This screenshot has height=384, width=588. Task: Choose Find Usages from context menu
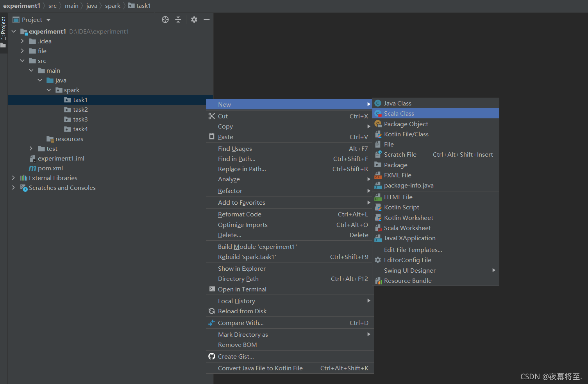pyautogui.click(x=290, y=148)
